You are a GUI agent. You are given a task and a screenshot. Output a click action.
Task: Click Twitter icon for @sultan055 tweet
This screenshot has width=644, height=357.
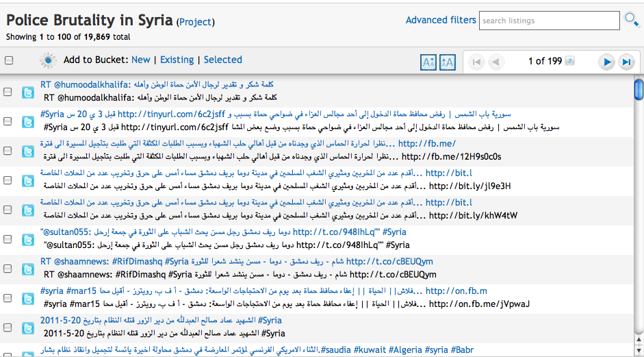pos(28,240)
